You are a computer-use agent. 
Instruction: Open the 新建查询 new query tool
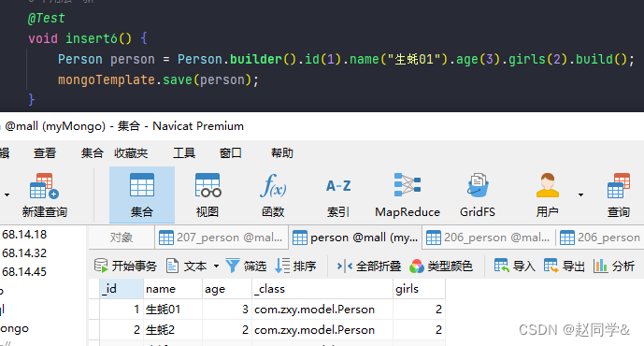tap(44, 195)
